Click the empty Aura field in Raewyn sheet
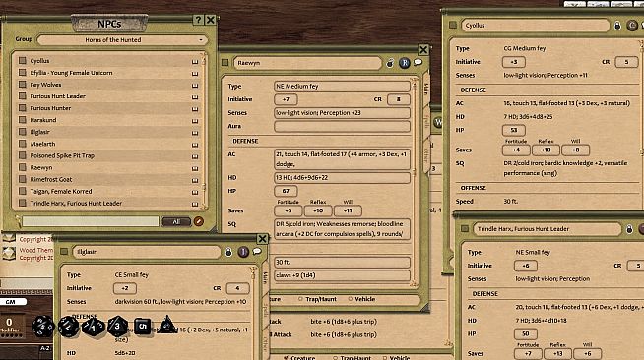Screen dimensions: 644x360 [x=342, y=126]
